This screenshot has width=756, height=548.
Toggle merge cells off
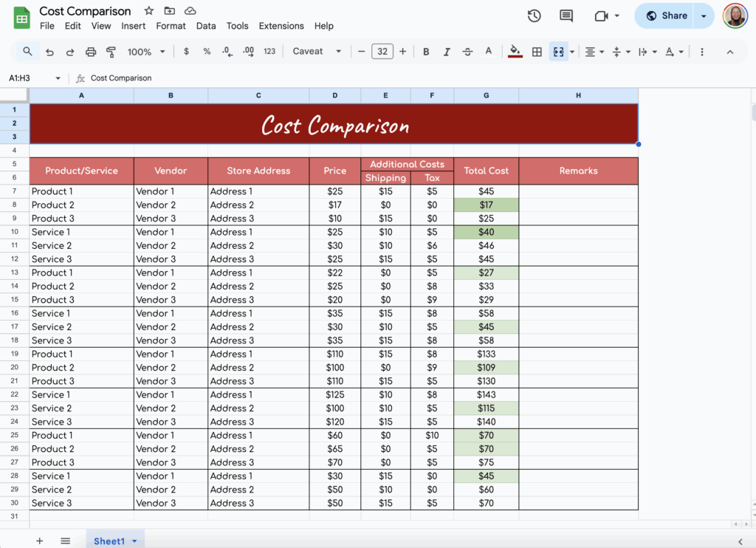(x=557, y=52)
